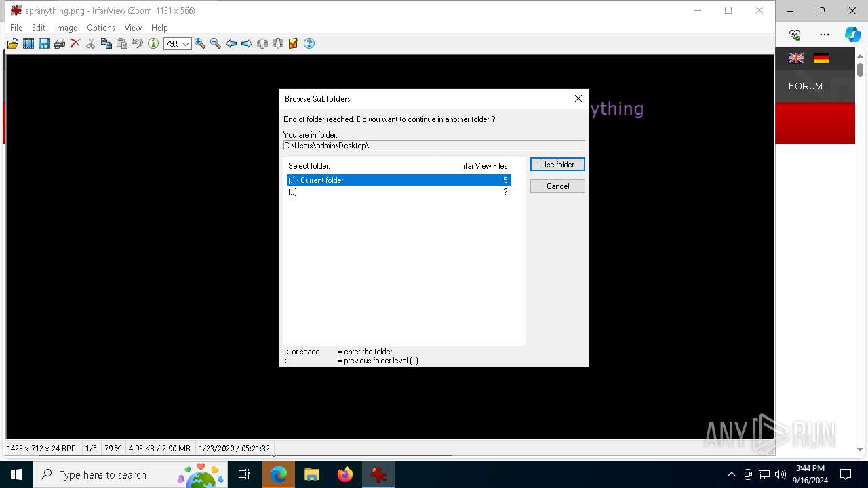This screenshot has height=488, width=868.
Task: Click the Undo arrow icon
Action: 138,43
